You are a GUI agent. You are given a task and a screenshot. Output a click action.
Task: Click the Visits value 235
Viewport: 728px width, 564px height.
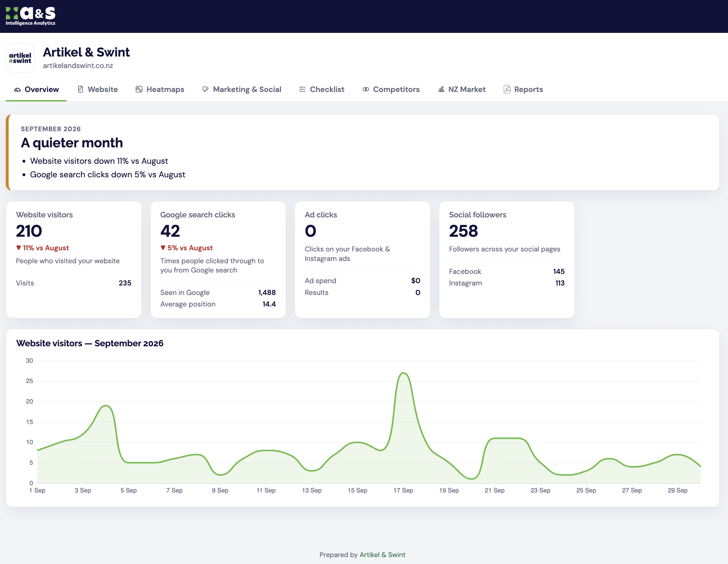125,283
